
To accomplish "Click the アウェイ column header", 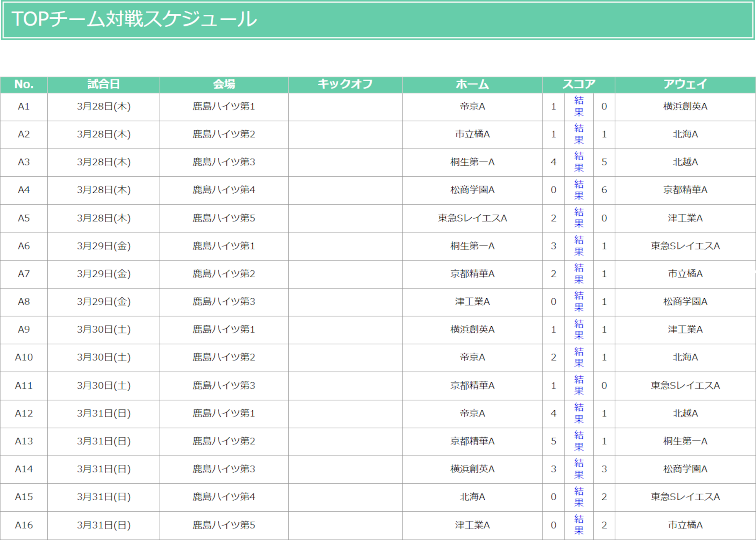I will click(685, 84).
